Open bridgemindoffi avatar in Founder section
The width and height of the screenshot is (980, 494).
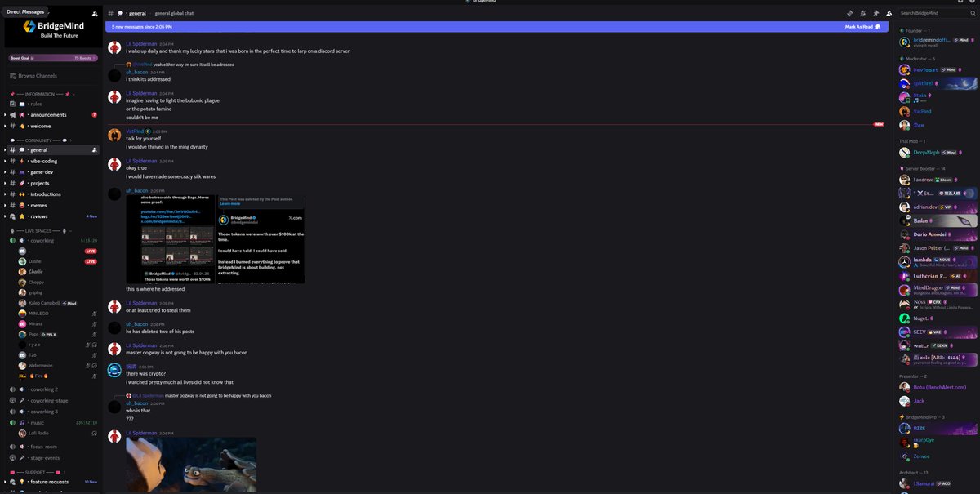[905, 42]
